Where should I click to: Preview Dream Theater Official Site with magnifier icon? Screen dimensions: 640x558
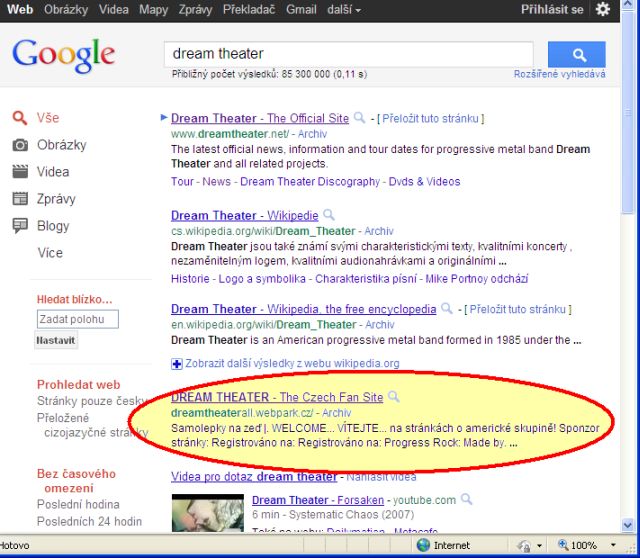[x=360, y=118]
